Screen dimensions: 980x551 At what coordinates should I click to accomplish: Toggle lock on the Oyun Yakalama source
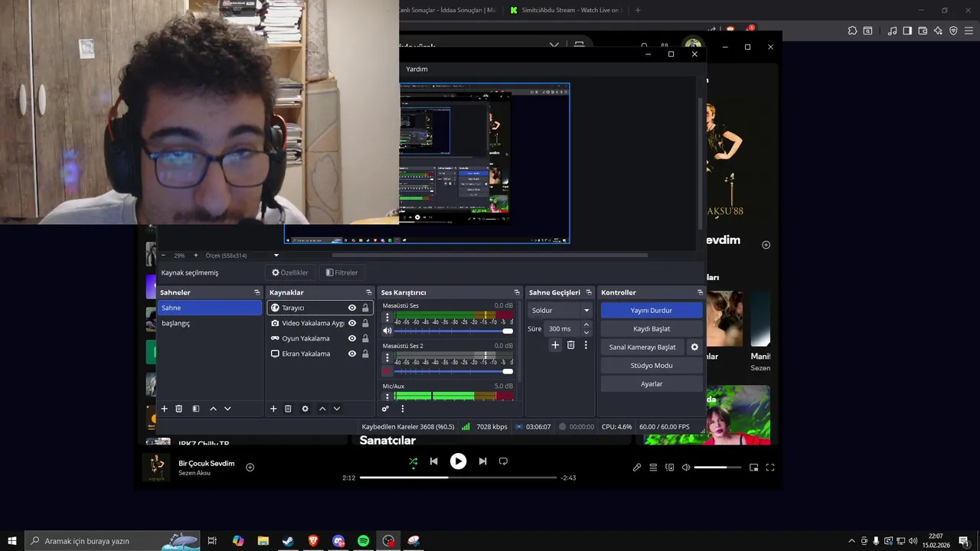tap(365, 338)
